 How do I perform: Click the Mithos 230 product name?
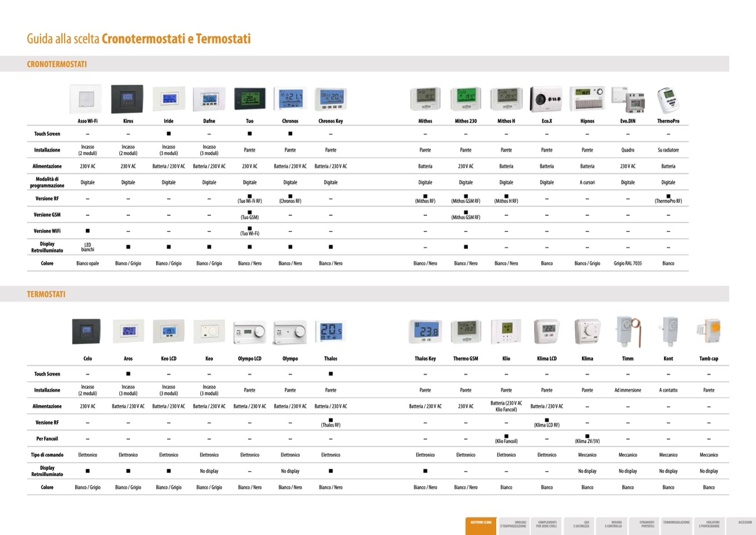tap(466, 121)
